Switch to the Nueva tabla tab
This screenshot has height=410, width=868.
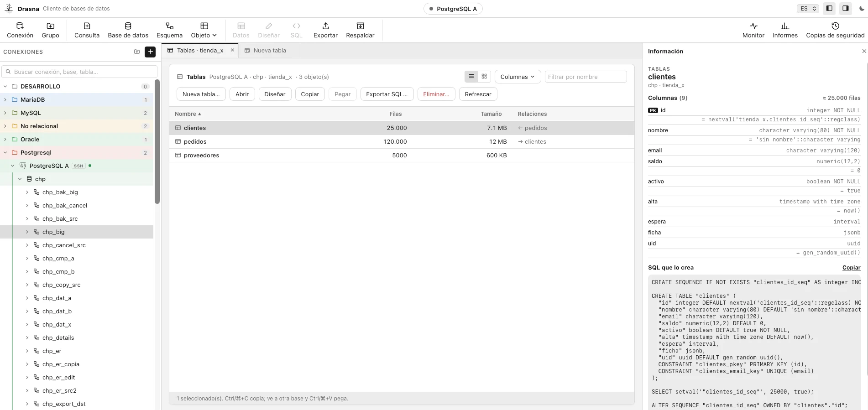point(269,50)
